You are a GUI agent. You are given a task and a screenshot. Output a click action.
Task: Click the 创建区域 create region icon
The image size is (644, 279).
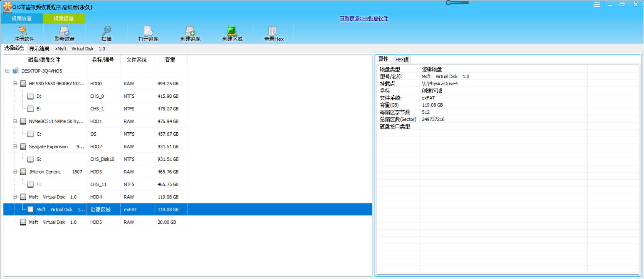pos(232,31)
